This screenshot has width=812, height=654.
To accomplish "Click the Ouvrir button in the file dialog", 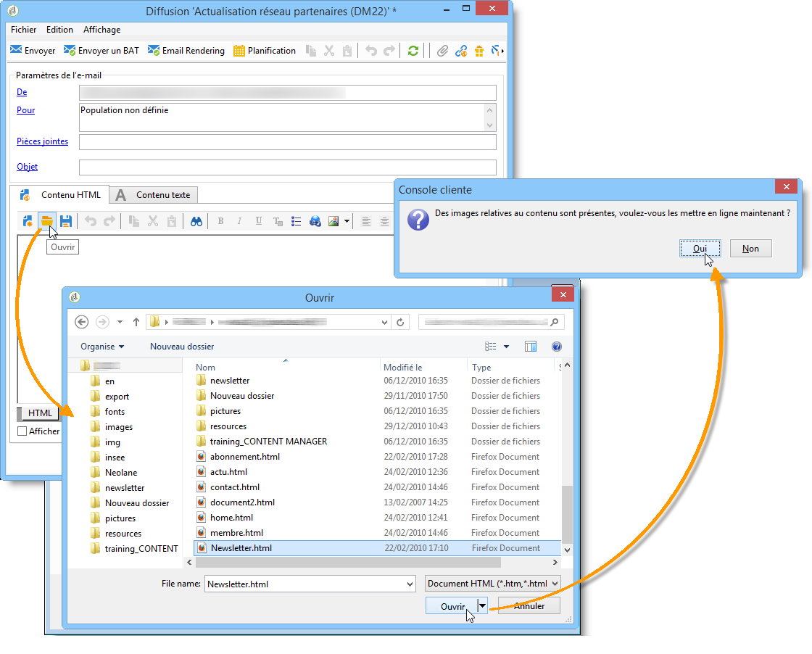I will pyautogui.click(x=451, y=606).
